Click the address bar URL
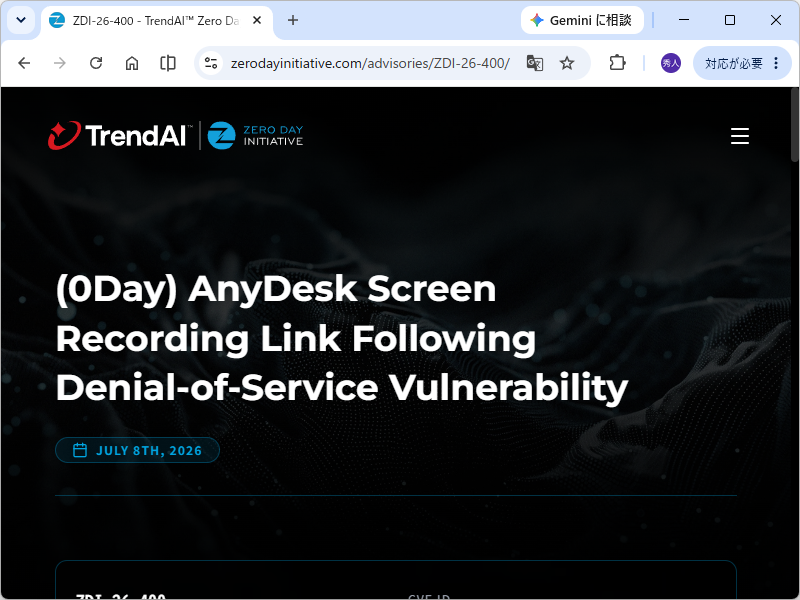The image size is (800, 600). (370, 63)
